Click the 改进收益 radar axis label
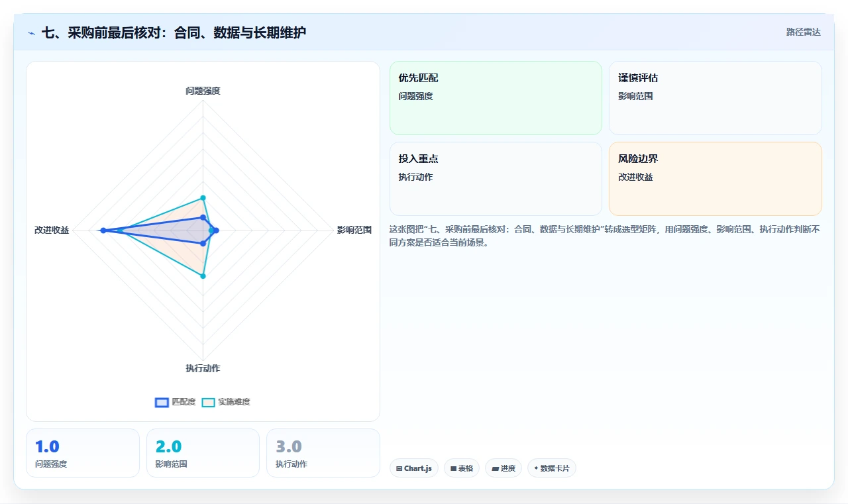 point(52,230)
